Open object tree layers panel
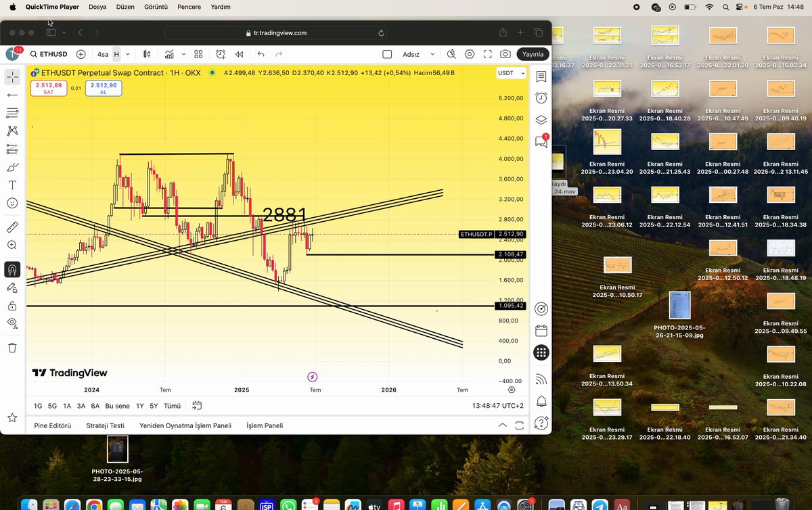 coord(541,120)
